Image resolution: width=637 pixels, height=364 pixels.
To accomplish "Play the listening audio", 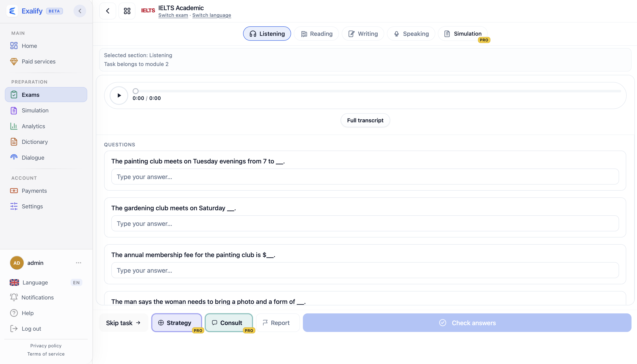I will [x=119, y=95].
